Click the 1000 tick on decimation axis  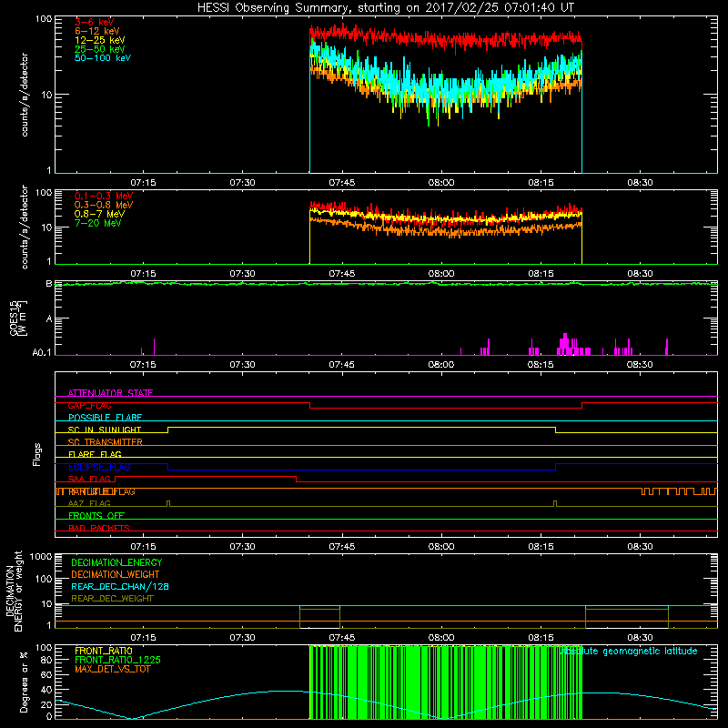41,557
